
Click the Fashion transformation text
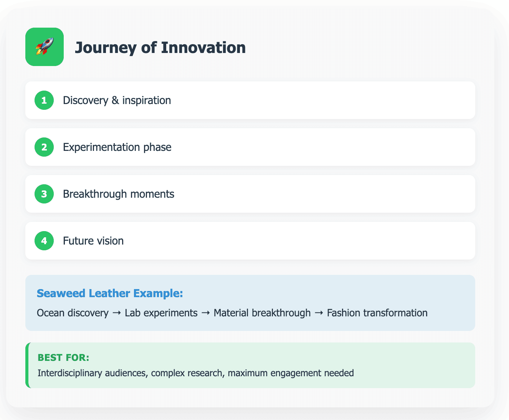(x=377, y=313)
